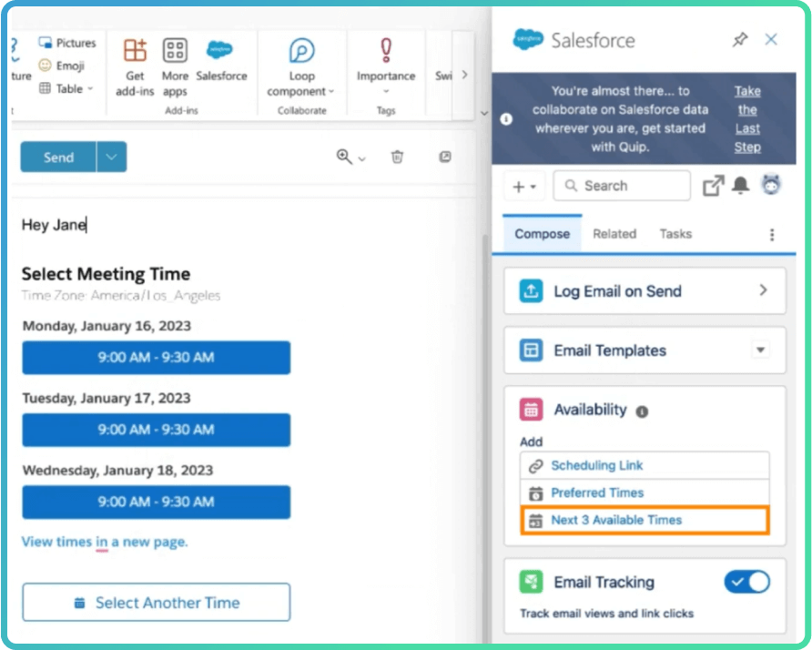Click the Availability calendar icon
This screenshot has width=812, height=650.
coord(531,410)
